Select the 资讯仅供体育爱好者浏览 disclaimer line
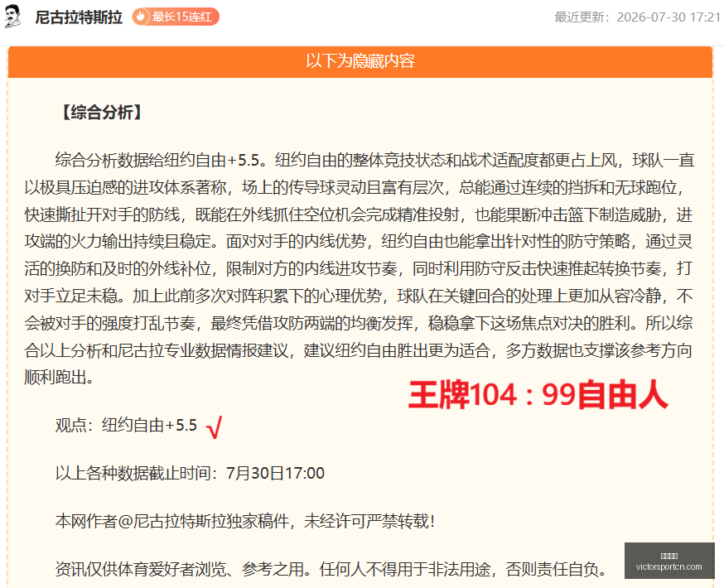The height and width of the screenshot is (588, 724). pyautogui.click(x=332, y=569)
